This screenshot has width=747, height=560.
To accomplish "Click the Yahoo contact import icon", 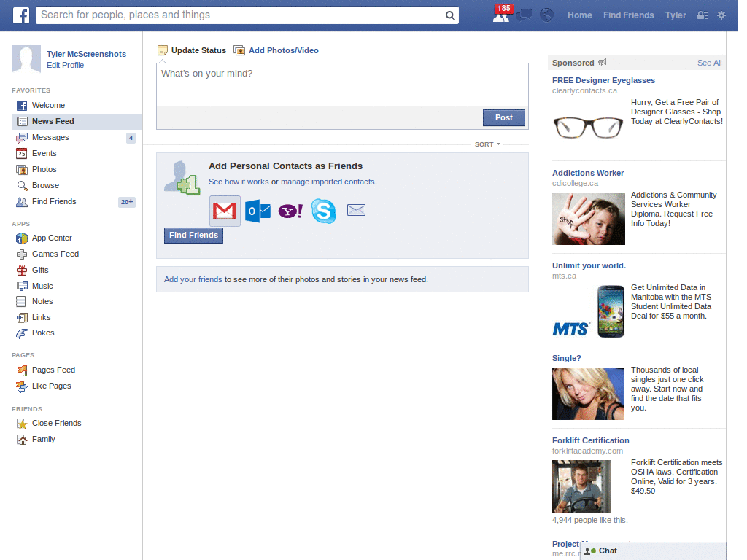I will (x=290, y=211).
